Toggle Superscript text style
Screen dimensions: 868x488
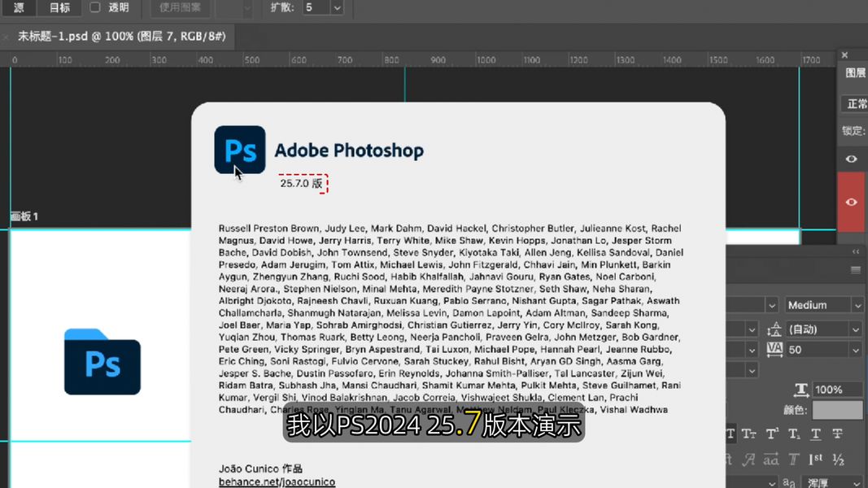coord(772,434)
